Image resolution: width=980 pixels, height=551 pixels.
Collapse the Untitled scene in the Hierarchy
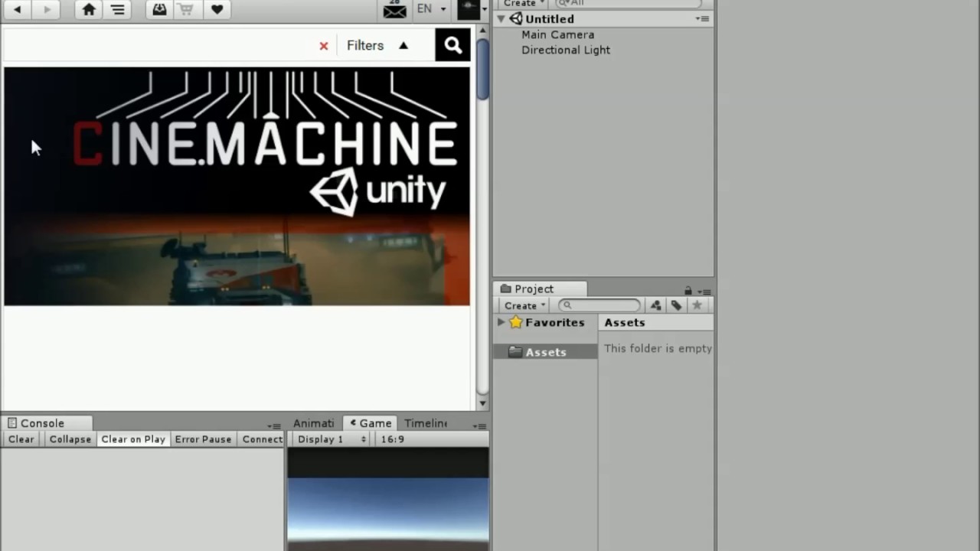click(x=501, y=18)
